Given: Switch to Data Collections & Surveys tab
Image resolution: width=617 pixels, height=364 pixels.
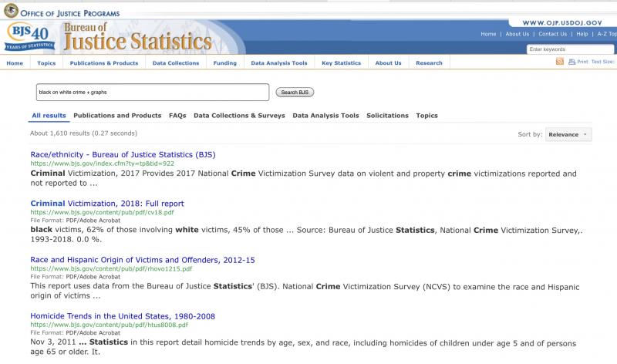Looking at the screenshot, I should point(239,116).
